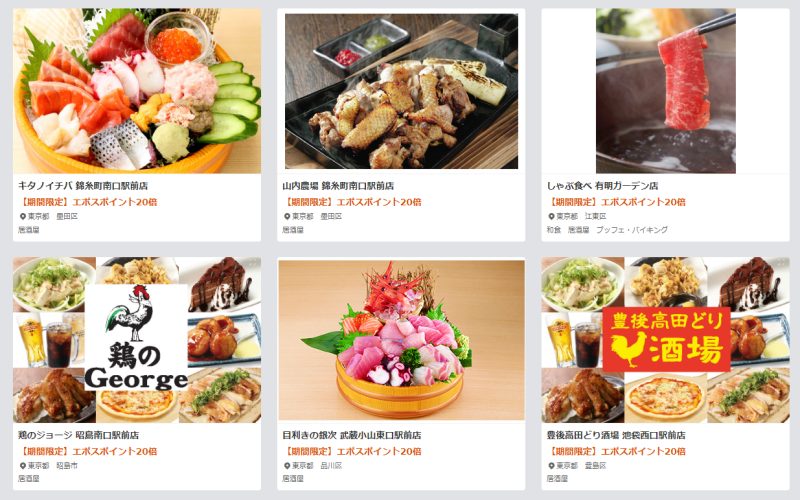This screenshot has height=500, width=800.
Task: Open the tuna sashimi tub photo
Action: pos(401,340)
